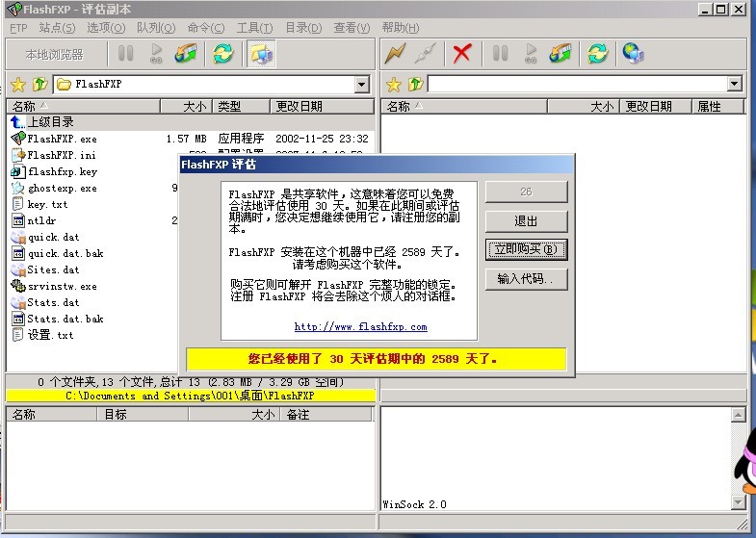Select the srvinstw.exe file icon
Image resolution: width=756 pixels, height=538 pixels.
coord(18,286)
